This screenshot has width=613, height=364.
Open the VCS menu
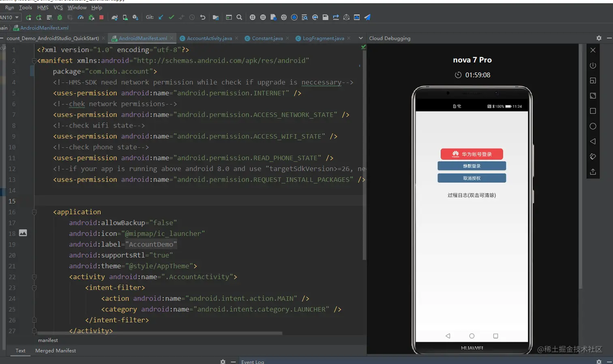(x=58, y=7)
